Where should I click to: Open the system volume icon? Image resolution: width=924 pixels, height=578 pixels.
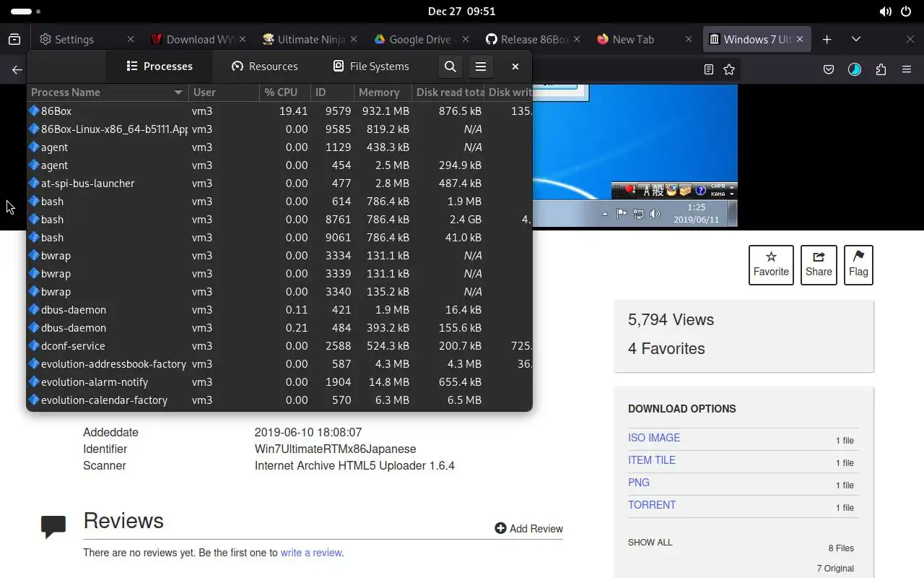click(885, 12)
